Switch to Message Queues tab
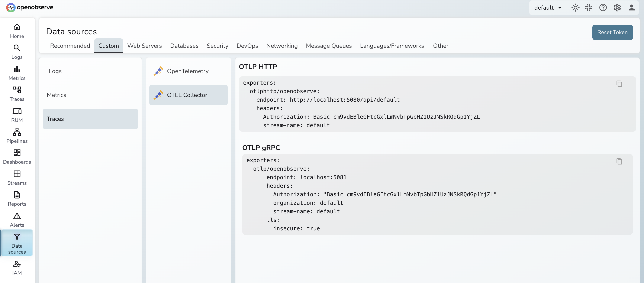This screenshot has width=644, height=283. 329,46
